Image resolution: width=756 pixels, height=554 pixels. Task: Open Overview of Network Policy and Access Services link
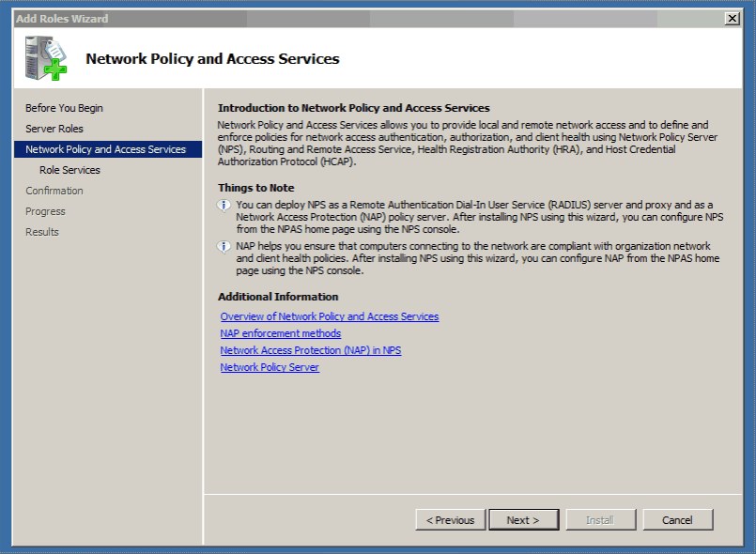(330, 316)
